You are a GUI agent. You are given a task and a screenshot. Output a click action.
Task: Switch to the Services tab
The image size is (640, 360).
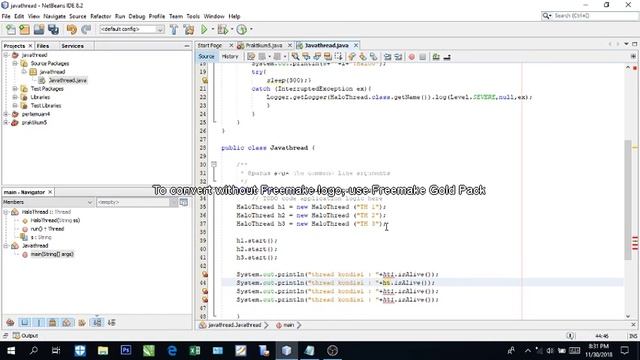coord(73,46)
